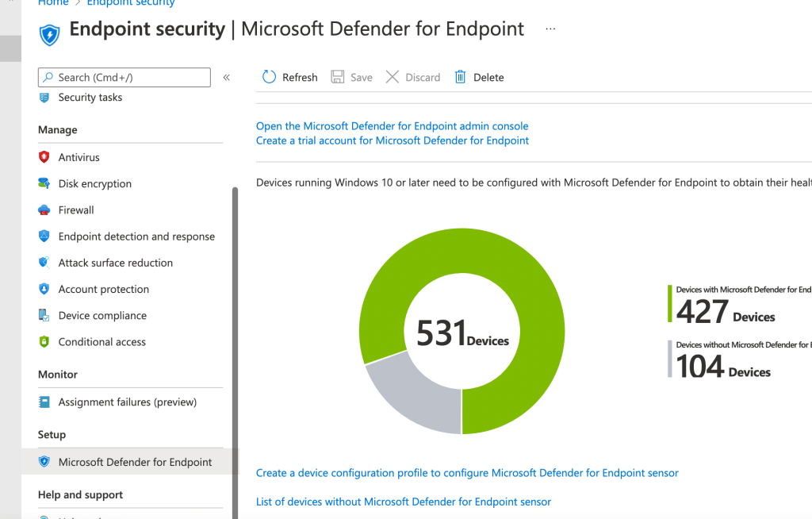Click the Device compliance icon
812x519 pixels.
tap(44, 316)
